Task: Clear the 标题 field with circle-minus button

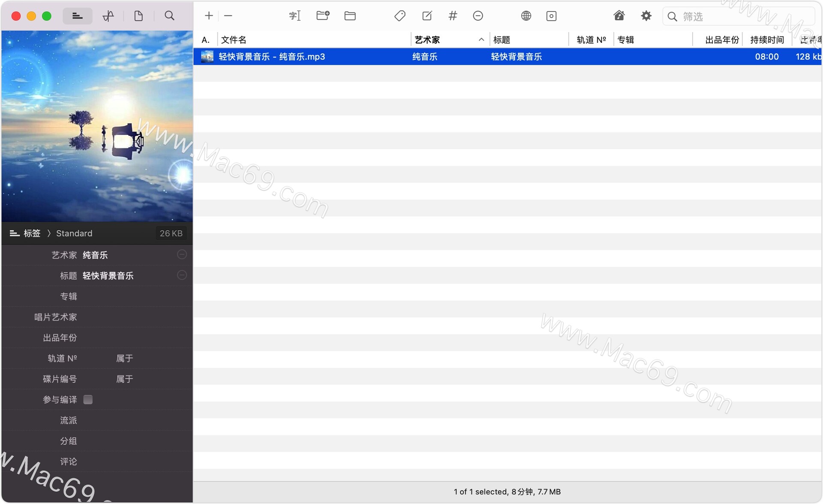Action: (182, 275)
